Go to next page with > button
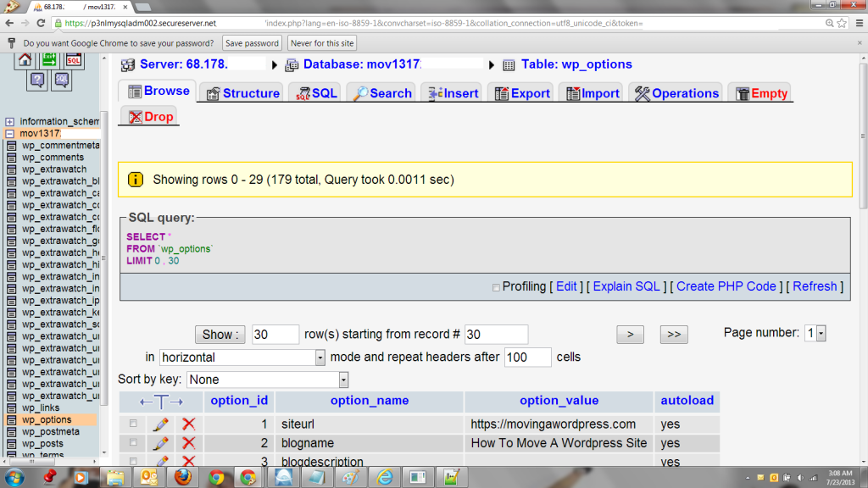 coord(630,334)
